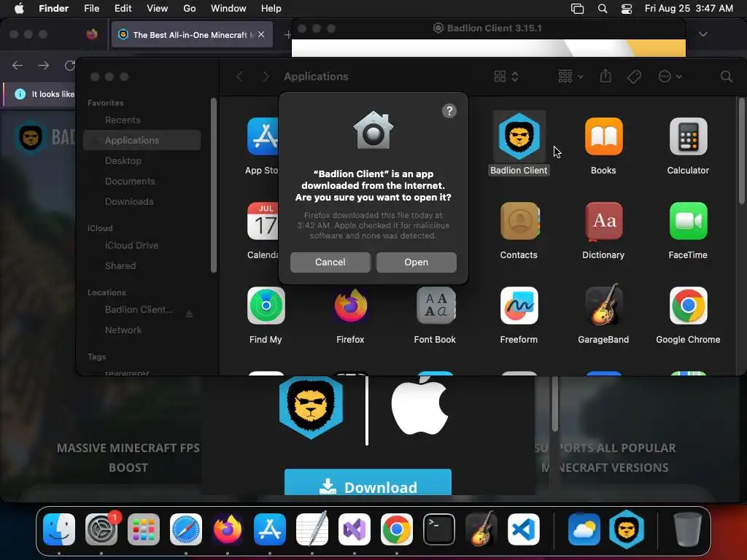This screenshot has height=560, width=747.
Task: Select the Dictionary app icon
Action: click(x=603, y=221)
